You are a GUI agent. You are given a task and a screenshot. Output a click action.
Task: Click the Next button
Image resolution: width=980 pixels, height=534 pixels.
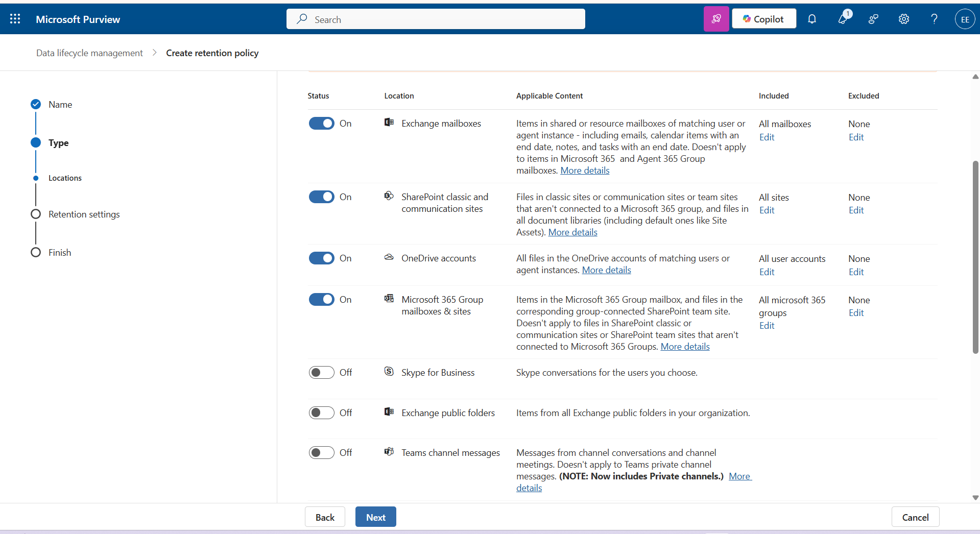375,517
